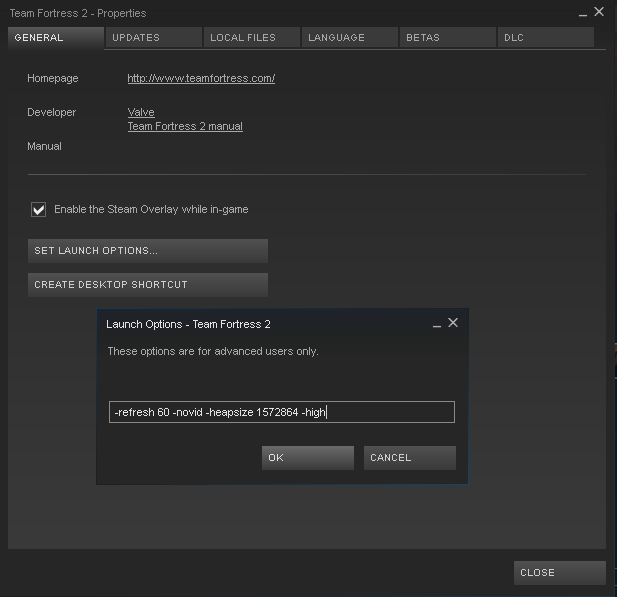Click Set Launch Options button
The height and width of the screenshot is (597, 617).
click(x=148, y=251)
